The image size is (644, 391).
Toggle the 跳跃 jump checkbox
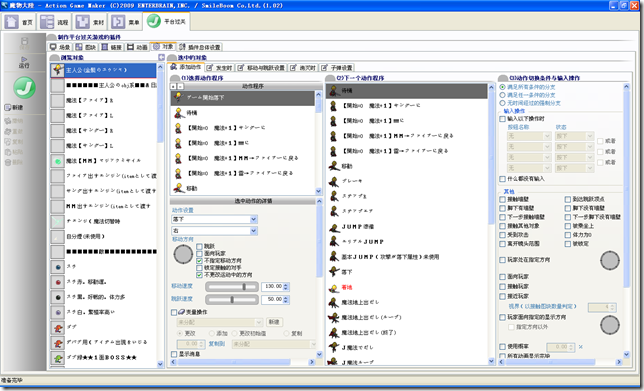pos(199,246)
